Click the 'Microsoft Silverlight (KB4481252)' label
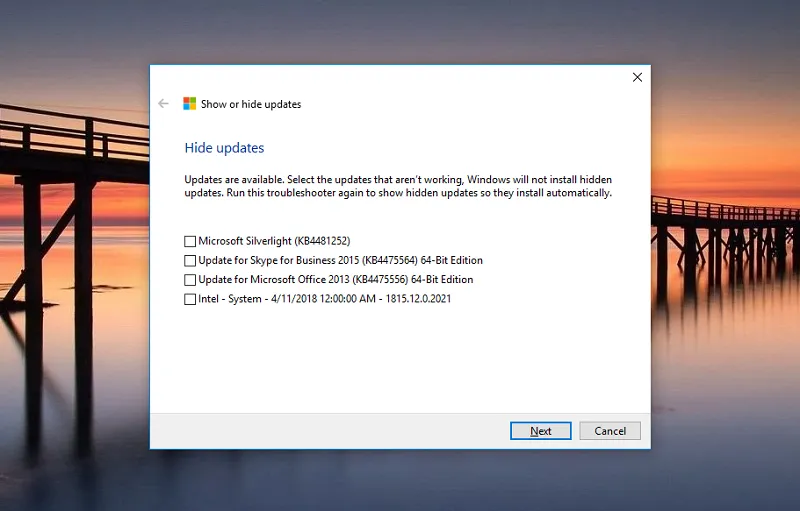Screen dimensions: 800x511 (x=274, y=241)
